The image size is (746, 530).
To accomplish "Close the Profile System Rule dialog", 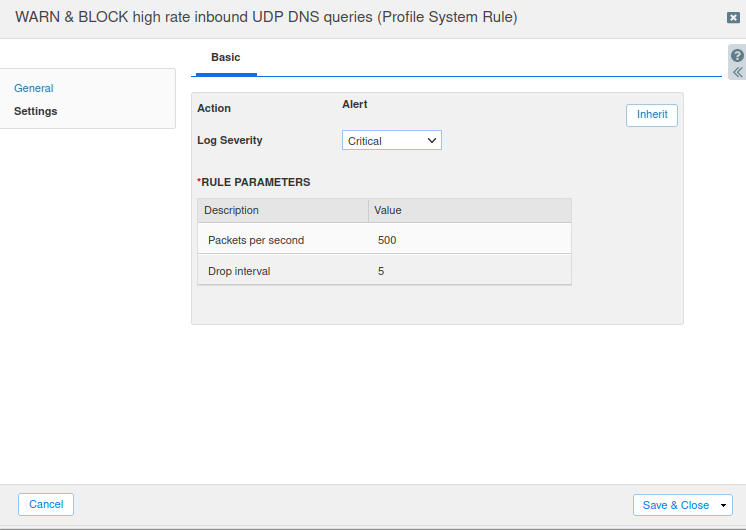I will click(x=733, y=18).
